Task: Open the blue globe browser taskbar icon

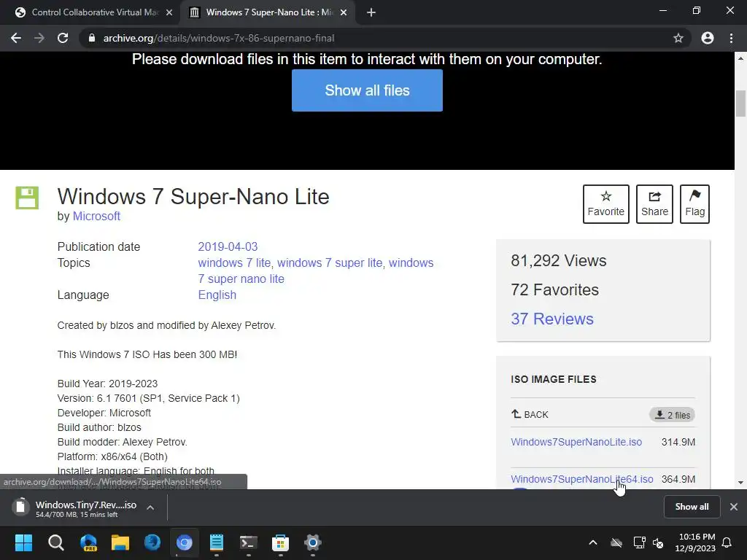Action: [152, 542]
